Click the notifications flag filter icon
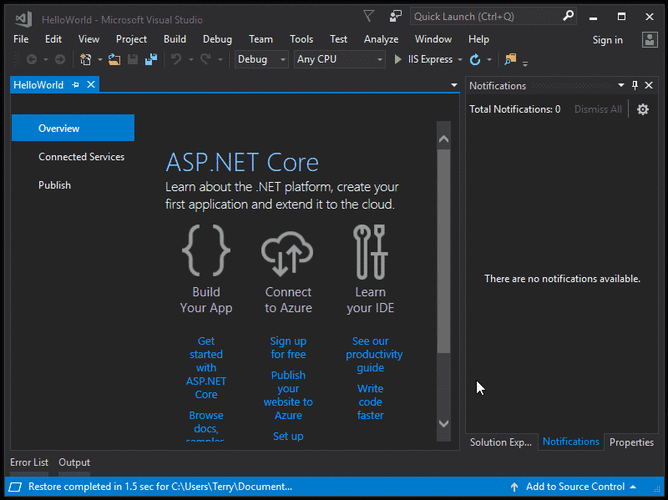668x500 pixels. pos(369,16)
